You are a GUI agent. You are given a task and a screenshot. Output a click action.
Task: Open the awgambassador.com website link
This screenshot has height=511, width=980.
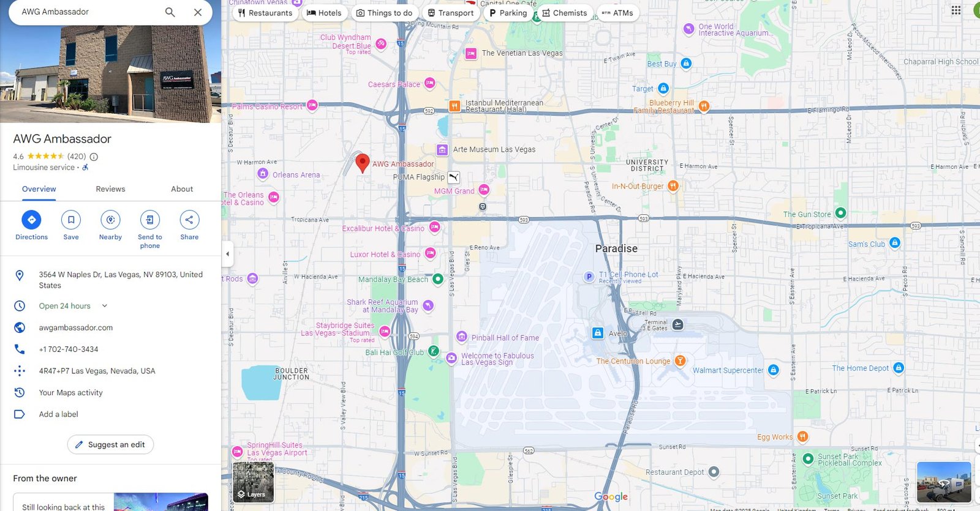pyautogui.click(x=76, y=328)
